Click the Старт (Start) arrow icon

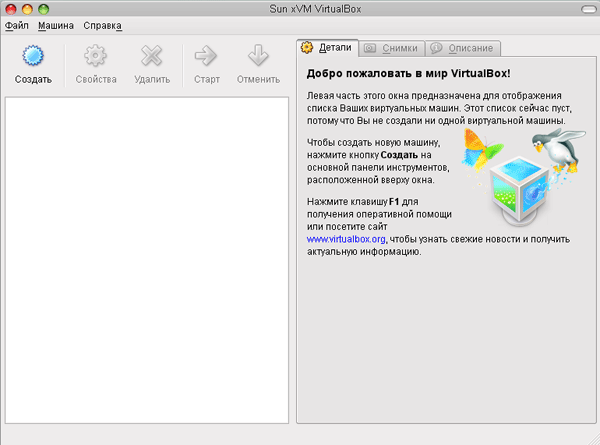[206, 56]
